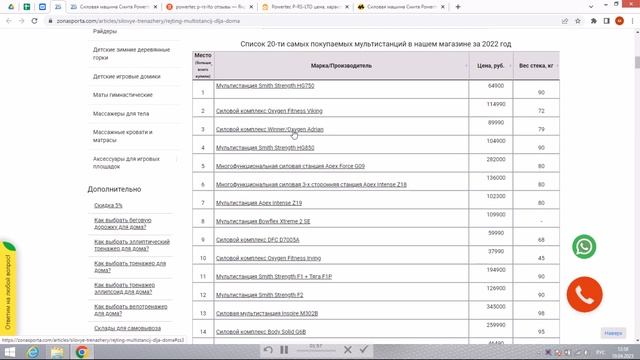Switch to the Powertec P-RS-LTO price tab
The height and width of the screenshot is (360, 640).
pos(305,7)
